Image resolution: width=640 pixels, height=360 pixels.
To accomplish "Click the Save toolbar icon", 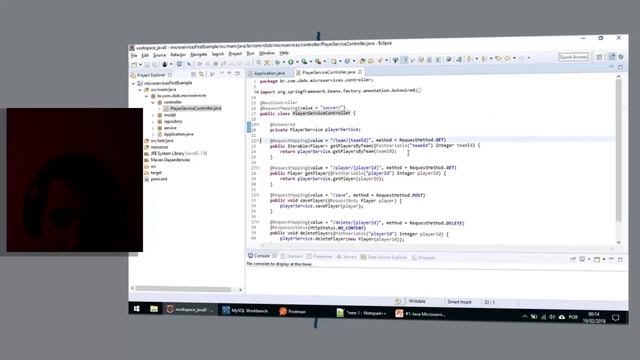I will pos(147,64).
